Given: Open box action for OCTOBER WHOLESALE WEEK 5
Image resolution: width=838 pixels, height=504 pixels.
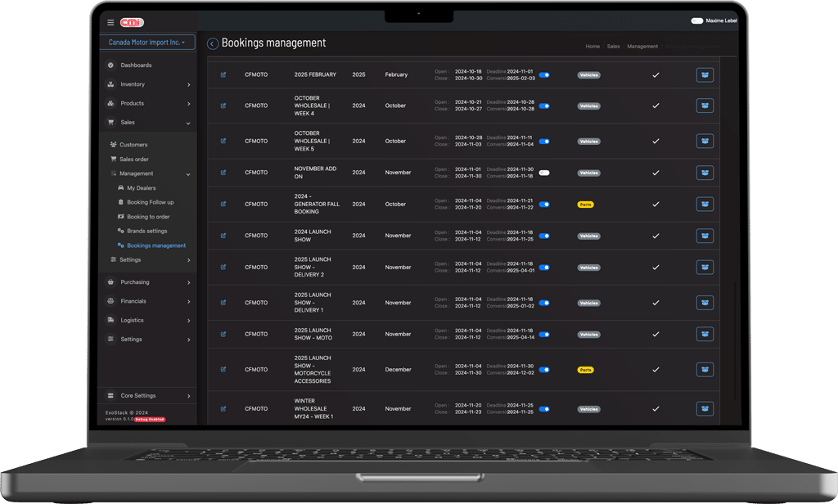Looking at the screenshot, I should [x=705, y=141].
